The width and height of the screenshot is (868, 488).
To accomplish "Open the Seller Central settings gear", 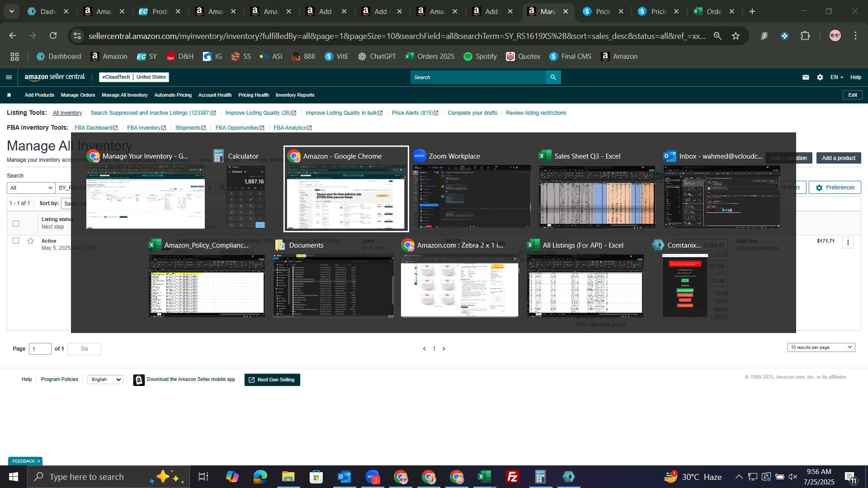I will 820,77.
